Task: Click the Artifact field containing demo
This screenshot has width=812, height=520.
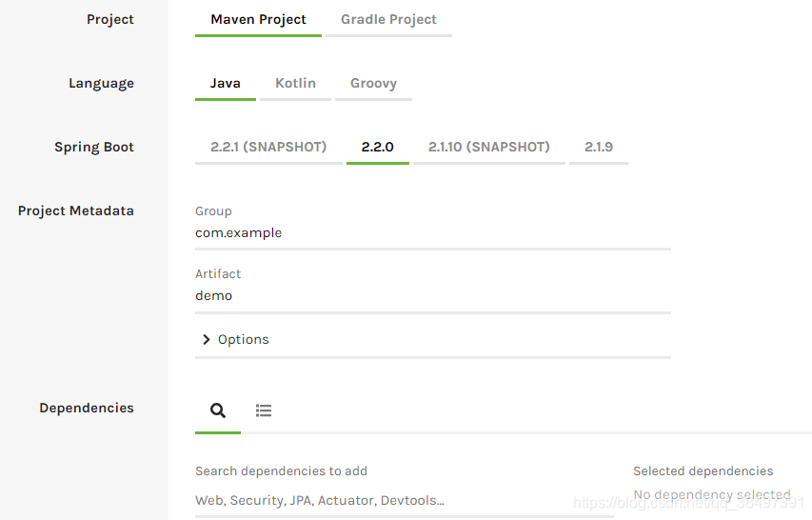Action: (433, 296)
